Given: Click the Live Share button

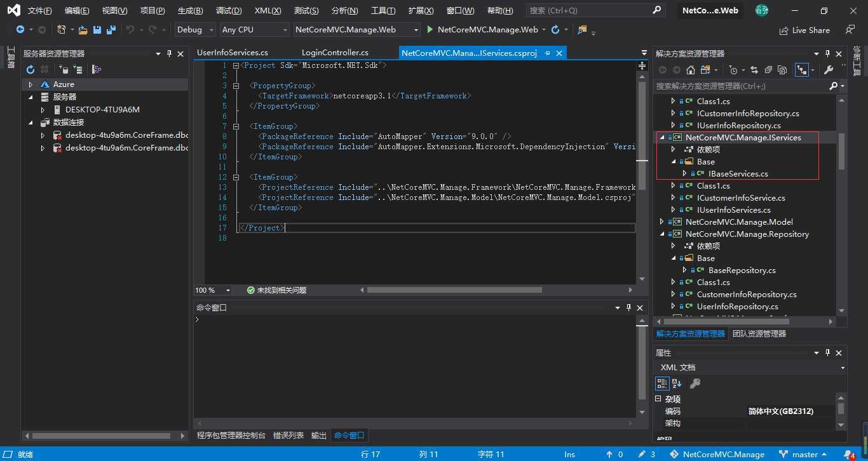Looking at the screenshot, I should click(804, 30).
